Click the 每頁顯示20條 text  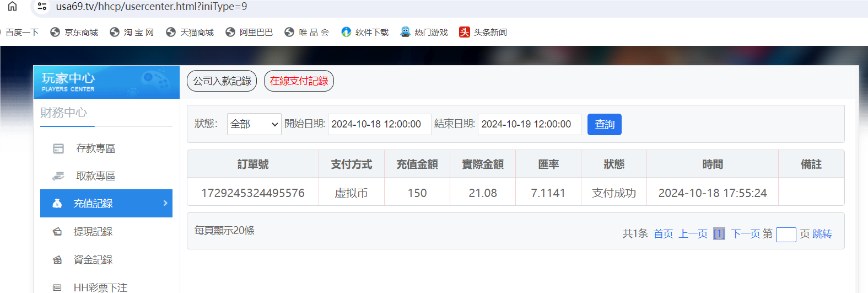coord(224,231)
